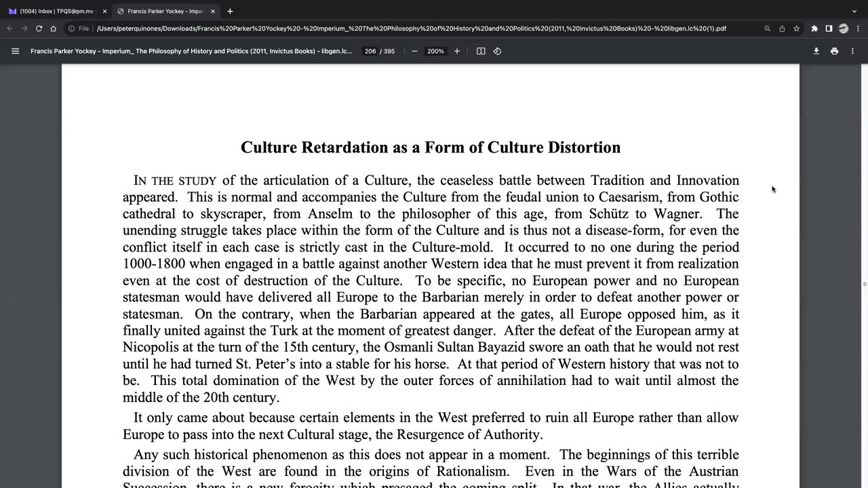Rotate the PDF counterclockwise
The image size is (868, 488).
pos(497,51)
